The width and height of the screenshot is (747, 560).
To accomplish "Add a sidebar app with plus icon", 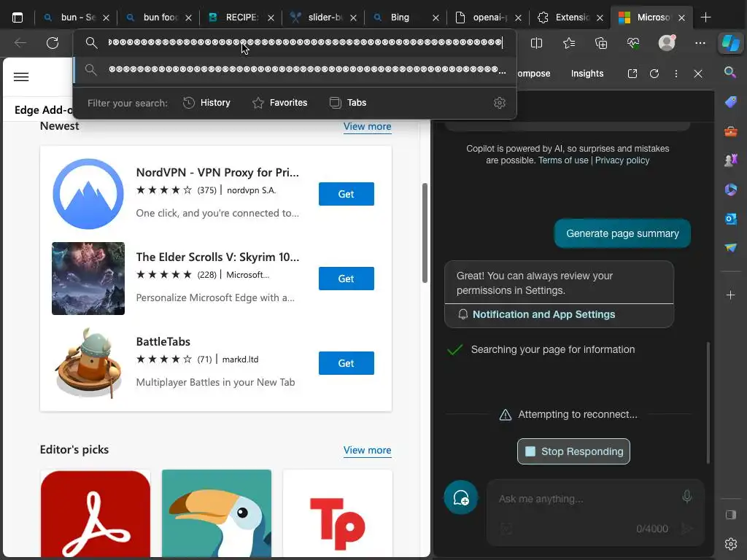I will [x=731, y=295].
